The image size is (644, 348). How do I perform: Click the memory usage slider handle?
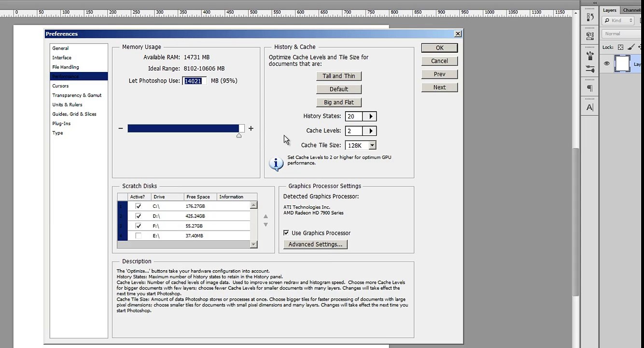click(238, 136)
